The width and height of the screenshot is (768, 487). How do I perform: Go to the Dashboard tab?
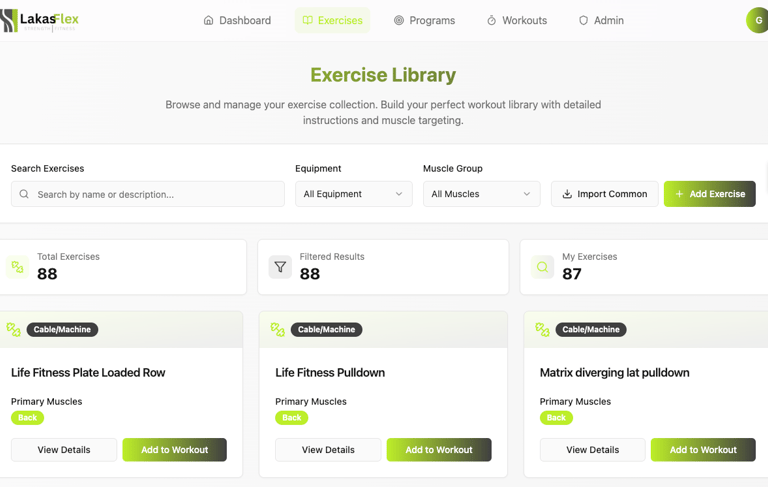point(237,21)
